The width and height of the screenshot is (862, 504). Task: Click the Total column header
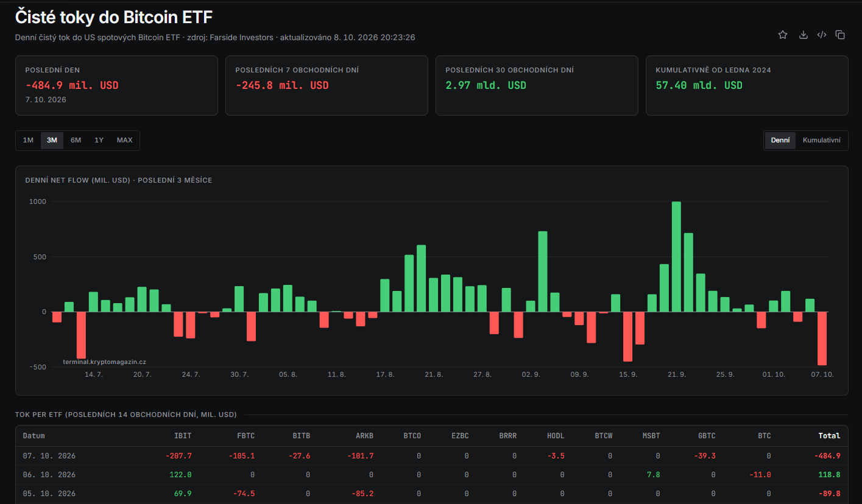[x=829, y=436]
